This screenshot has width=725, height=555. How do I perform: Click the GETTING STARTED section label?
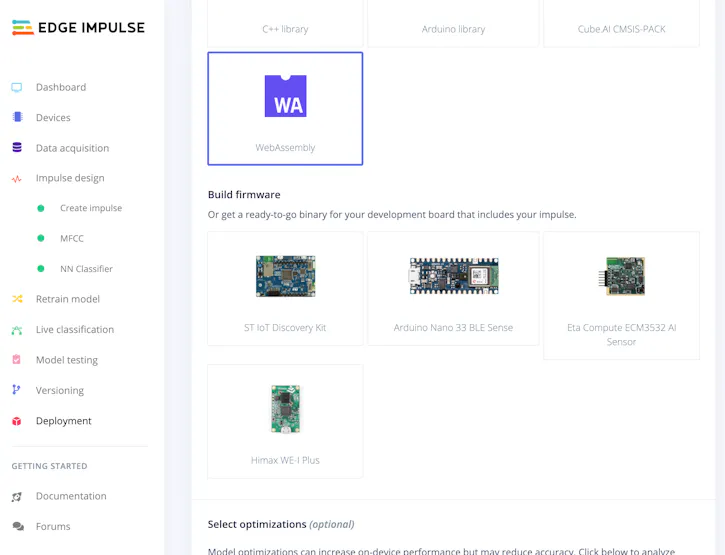(x=49, y=466)
